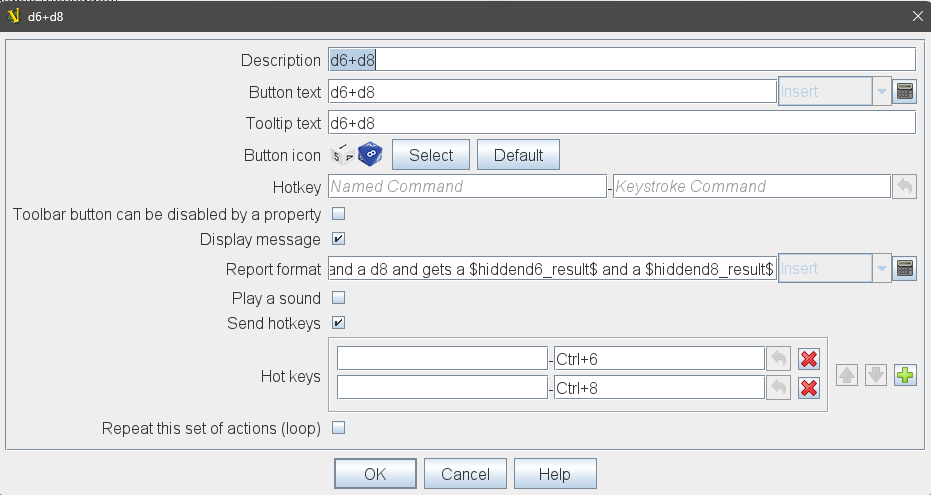Add a new hot key row

(905, 375)
